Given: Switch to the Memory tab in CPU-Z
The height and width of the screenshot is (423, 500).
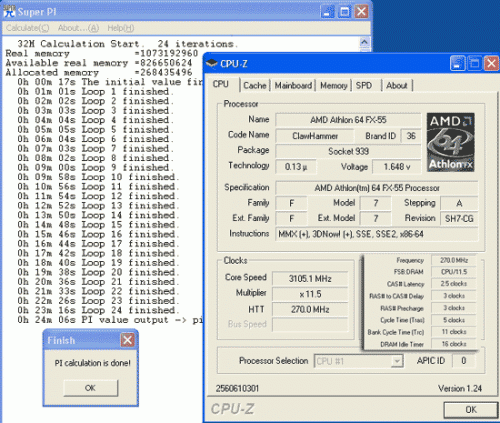Looking at the screenshot, I should [334, 86].
